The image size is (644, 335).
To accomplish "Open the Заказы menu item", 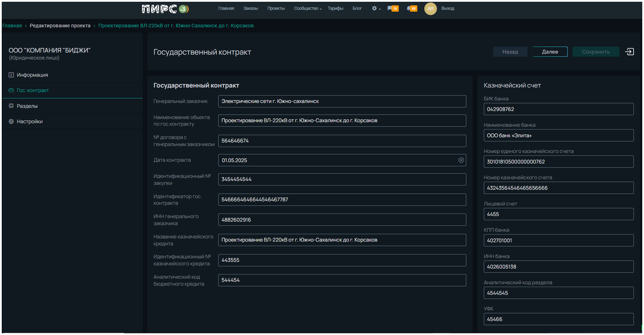I will click(x=250, y=8).
